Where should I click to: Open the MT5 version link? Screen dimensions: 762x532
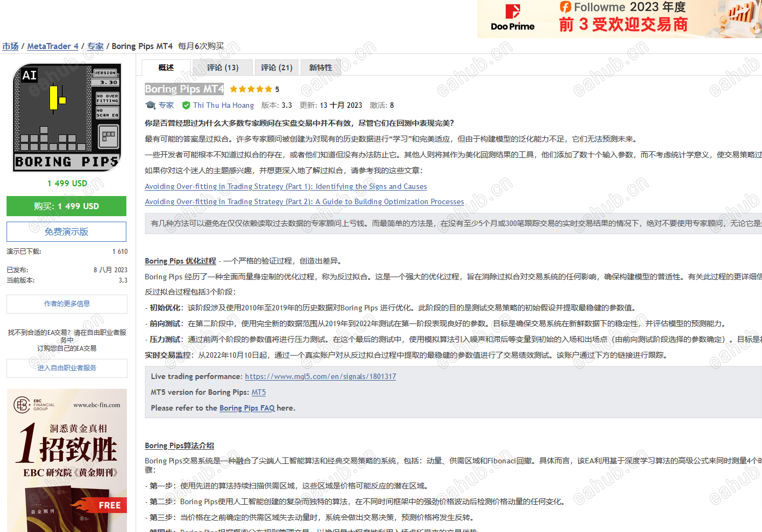pos(259,392)
